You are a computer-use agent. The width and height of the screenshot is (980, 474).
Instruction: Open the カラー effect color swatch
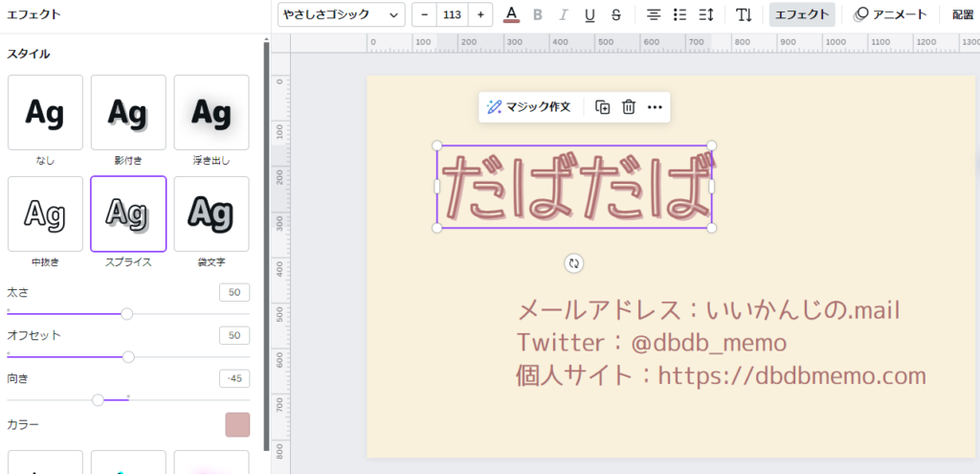pos(236,424)
